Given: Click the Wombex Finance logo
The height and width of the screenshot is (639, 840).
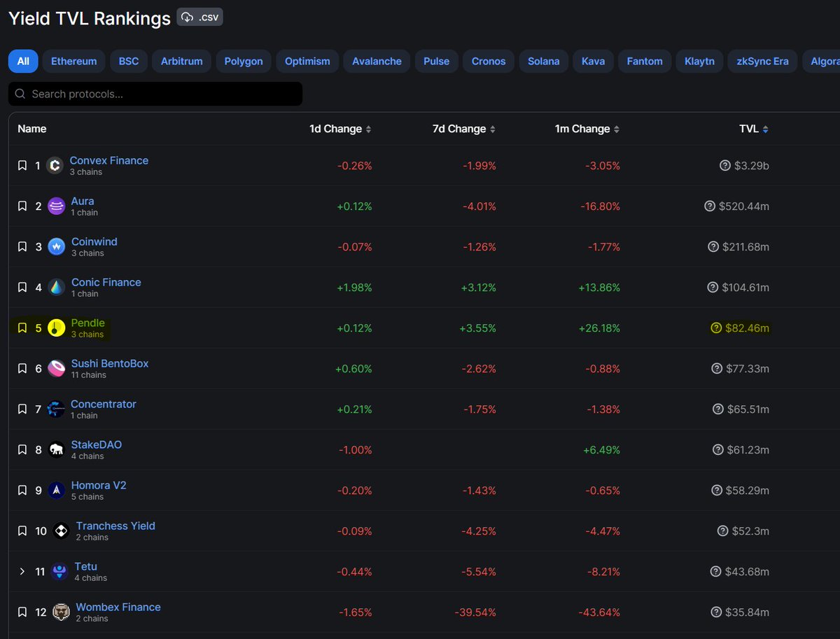Looking at the screenshot, I should 62,612.
